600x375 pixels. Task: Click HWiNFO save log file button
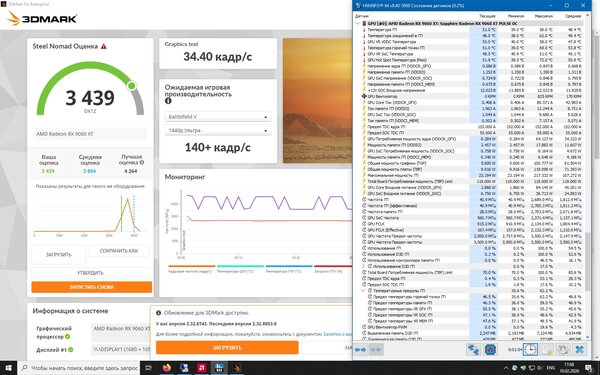[547, 349]
